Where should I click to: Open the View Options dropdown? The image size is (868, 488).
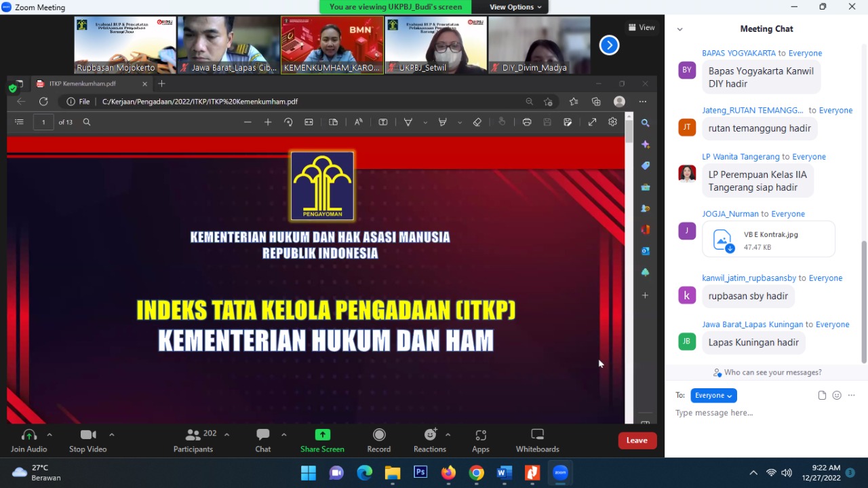[515, 7]
